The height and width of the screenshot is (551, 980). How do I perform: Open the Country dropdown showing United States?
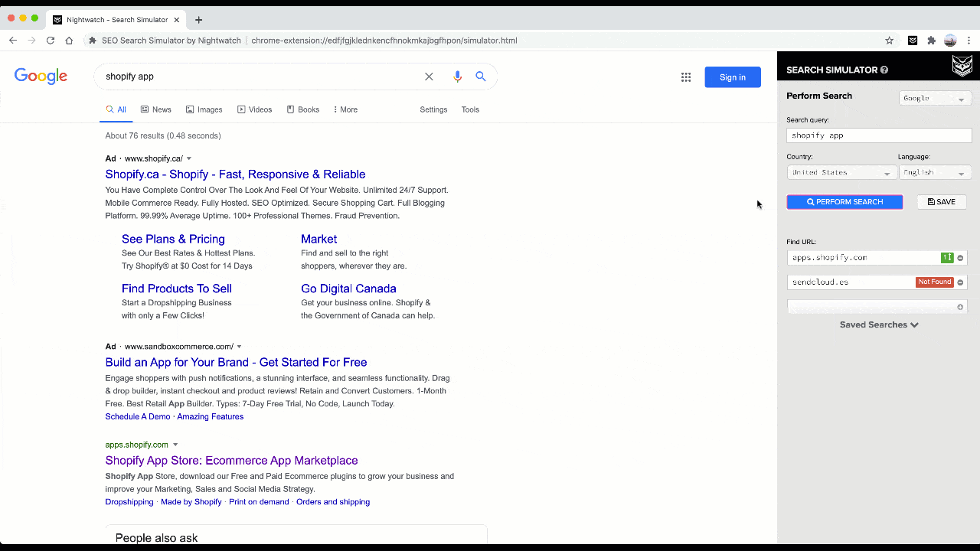pyautogui.click(x=841, y=172)
